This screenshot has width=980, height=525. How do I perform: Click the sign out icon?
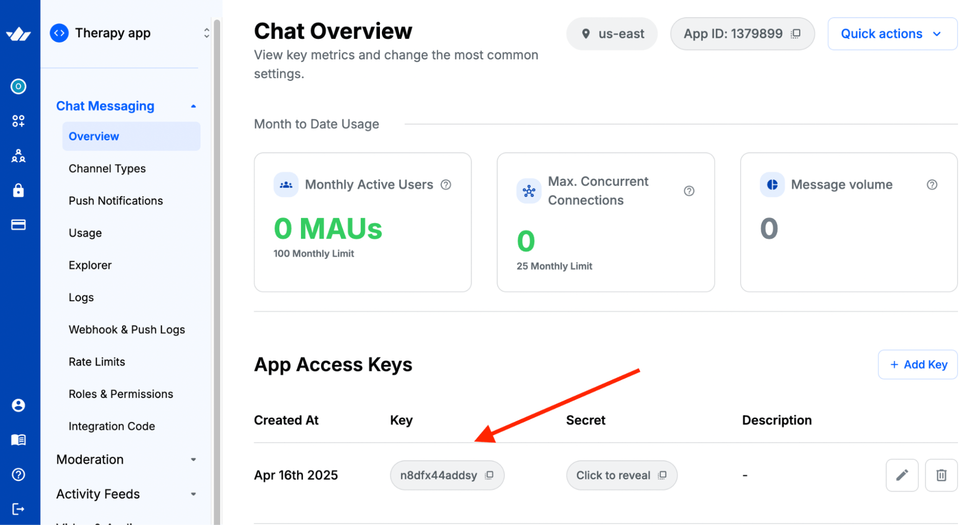[19, 509]
